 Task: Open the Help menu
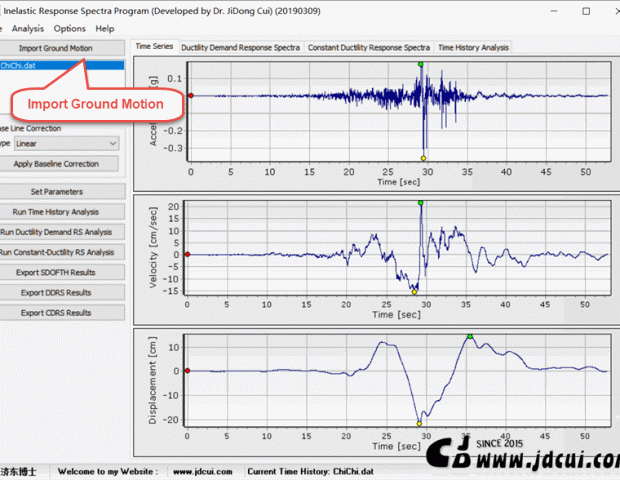point(105,29)
